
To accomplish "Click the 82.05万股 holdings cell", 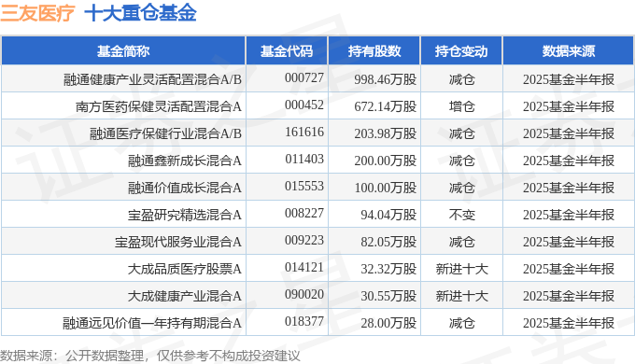I will click(388, 242).
